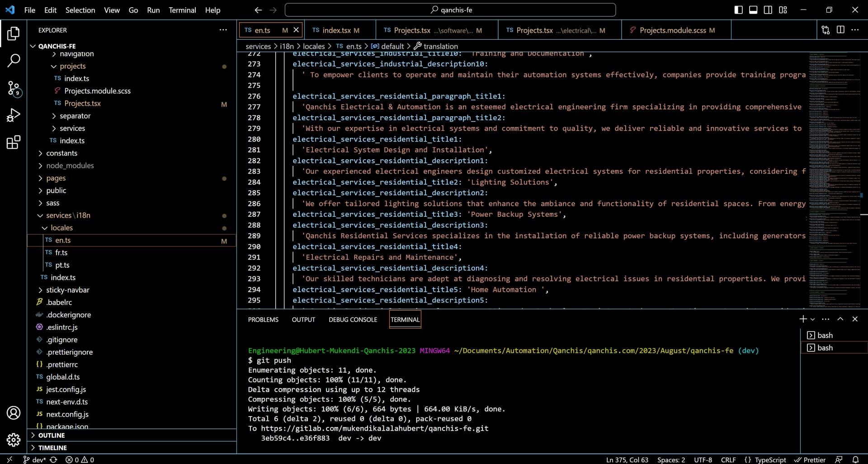Expand the constants folder

click(132, 153)
